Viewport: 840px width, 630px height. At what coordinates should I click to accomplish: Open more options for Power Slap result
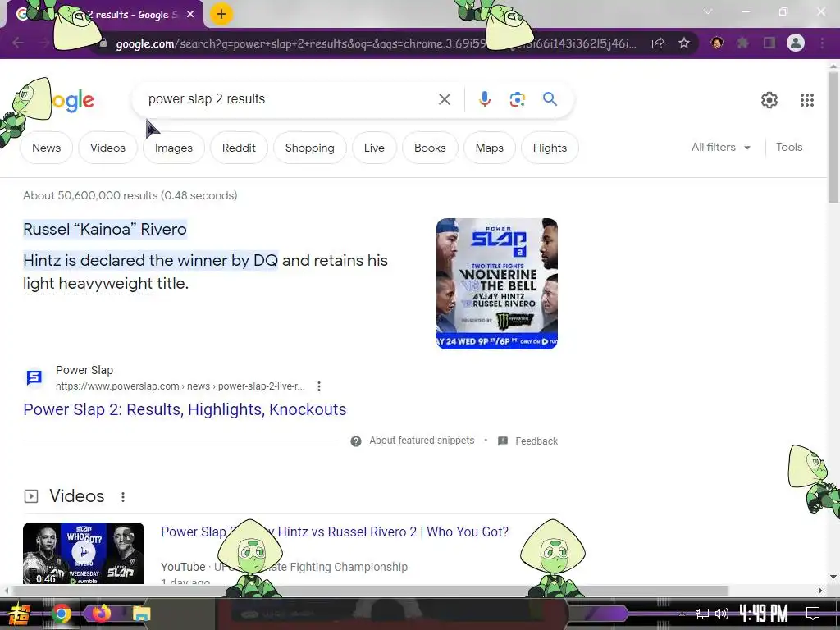pos(319,386)
